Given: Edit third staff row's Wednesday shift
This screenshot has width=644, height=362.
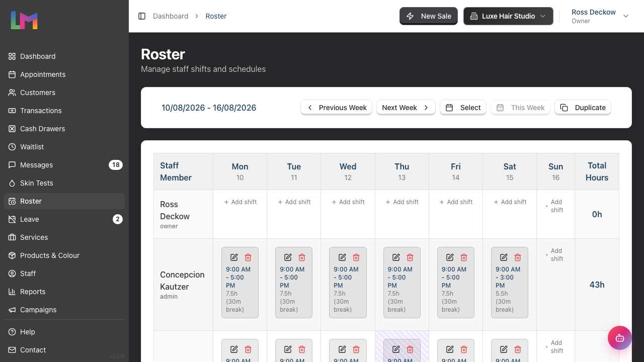Looking at the screenshot, I should 342,349.
